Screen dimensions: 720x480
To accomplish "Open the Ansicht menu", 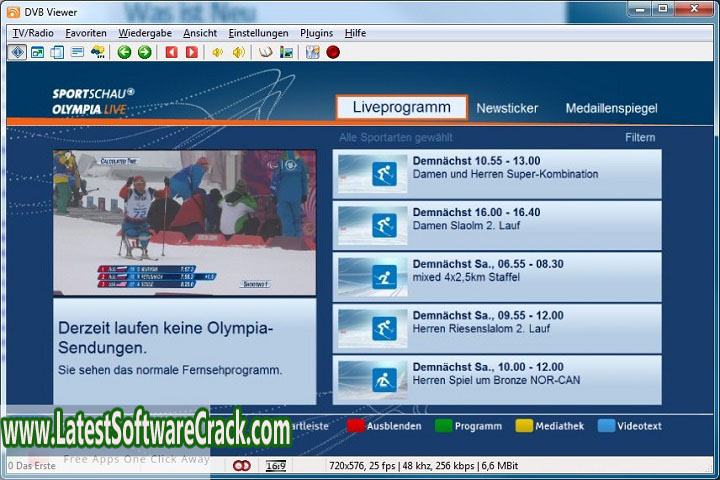I will pyautogui.click(x=200, y=33).
